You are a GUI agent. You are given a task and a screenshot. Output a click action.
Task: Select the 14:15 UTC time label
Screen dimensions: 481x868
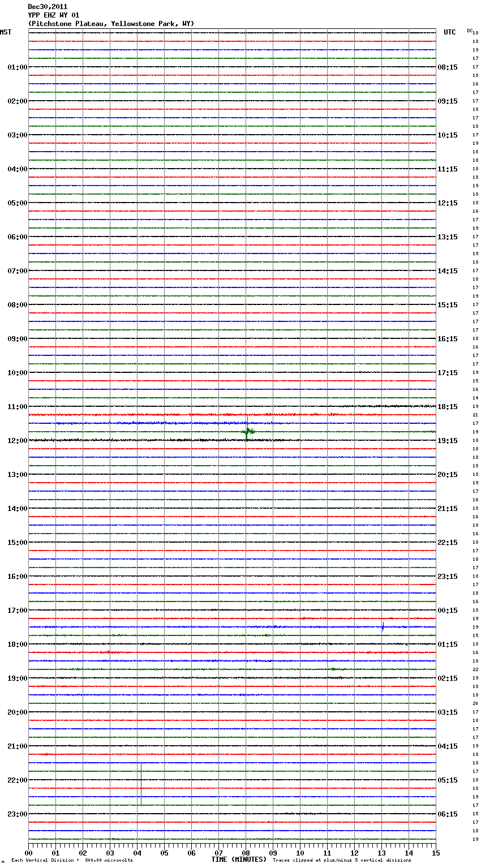pos(448,271)
